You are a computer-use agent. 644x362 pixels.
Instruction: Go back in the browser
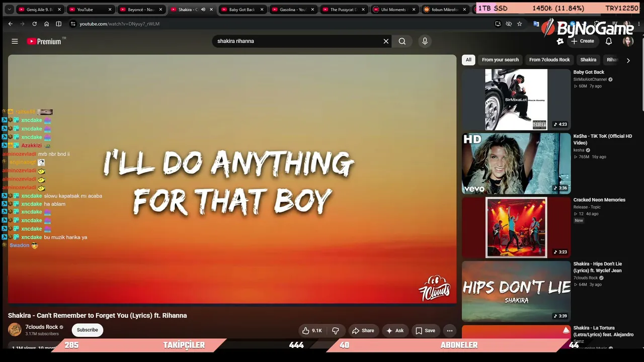pyautogui.click(x=10, y=24)
